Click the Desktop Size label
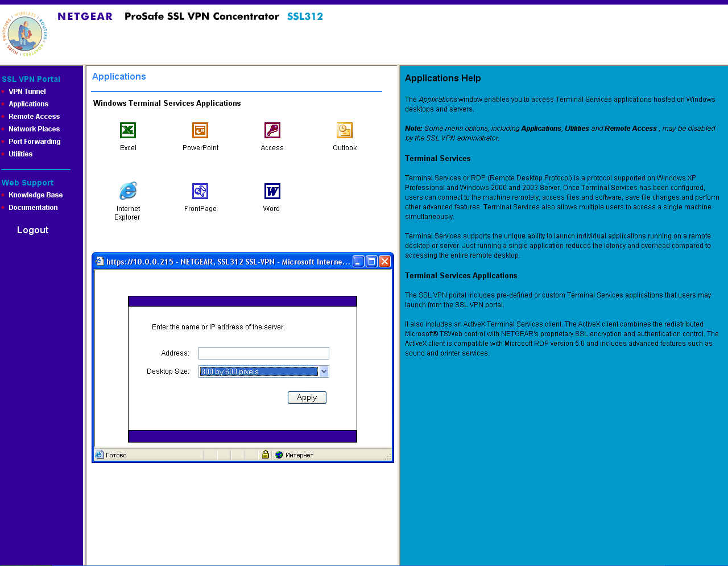The height and width of the screenshot is (566, 728). [168, 371]
